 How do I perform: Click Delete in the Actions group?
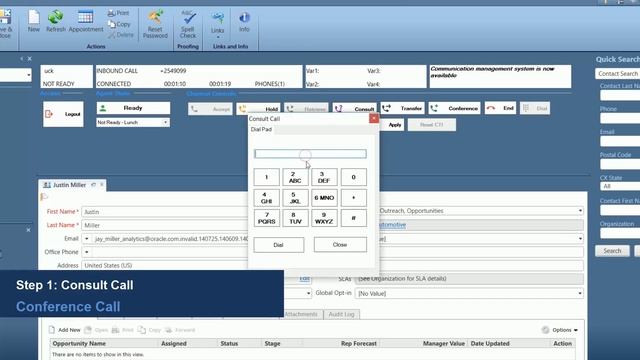tap(121, 35)
